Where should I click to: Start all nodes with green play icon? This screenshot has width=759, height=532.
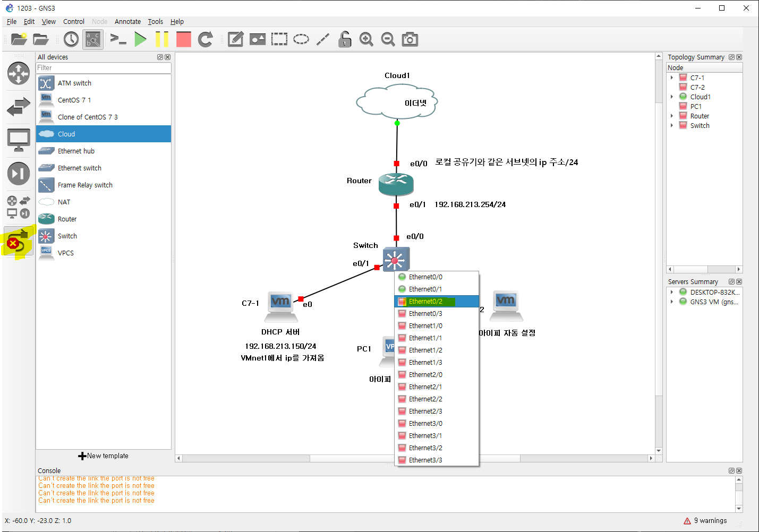(x=140, y=39)
